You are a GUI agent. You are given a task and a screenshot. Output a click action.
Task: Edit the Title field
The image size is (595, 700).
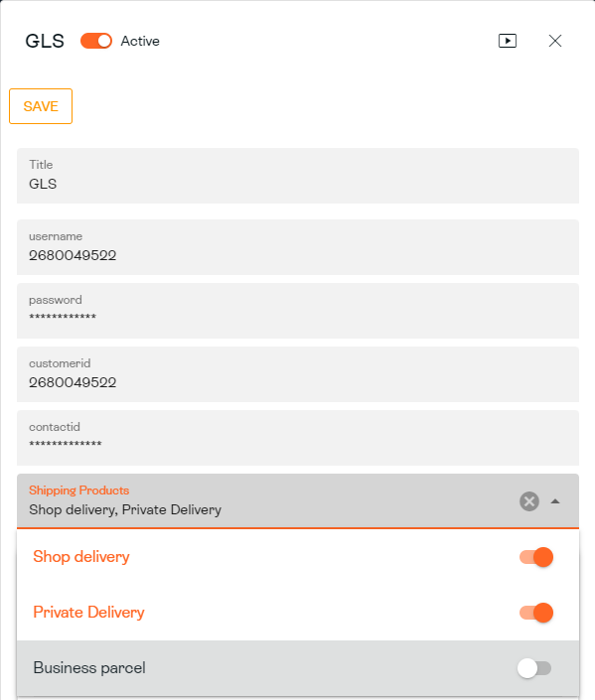click(x=298, y=176)
